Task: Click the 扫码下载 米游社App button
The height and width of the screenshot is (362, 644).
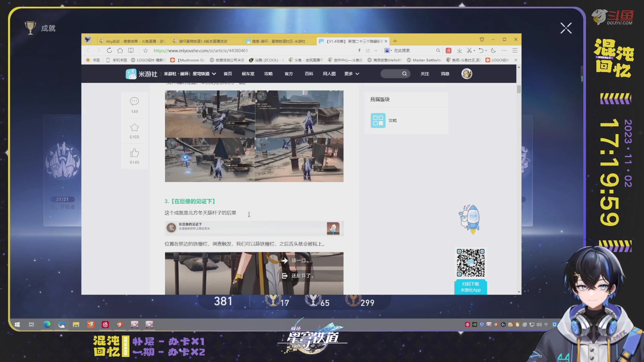Action: coord(471,287)
